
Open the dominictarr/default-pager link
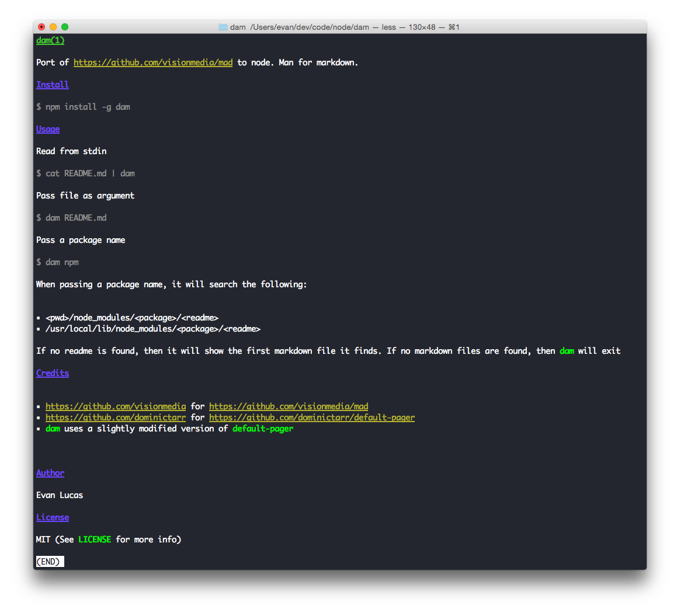(312, 417)
